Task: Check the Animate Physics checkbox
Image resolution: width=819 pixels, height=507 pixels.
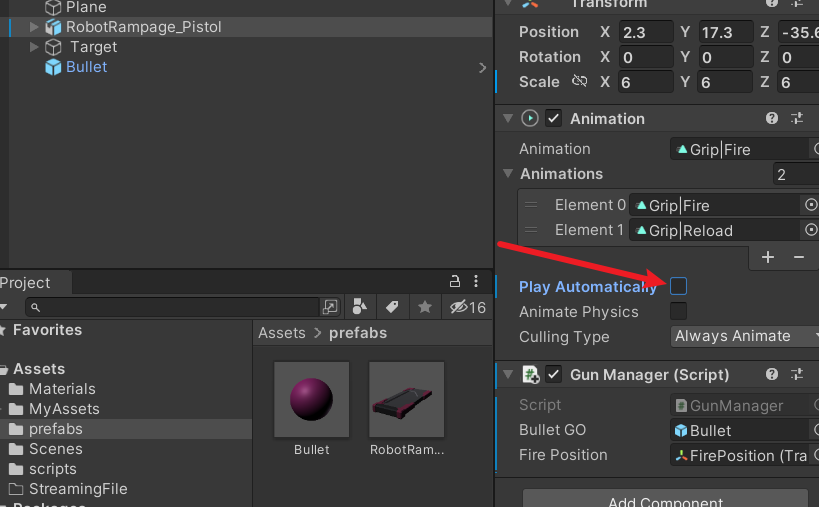Action: tap(678, 312)
